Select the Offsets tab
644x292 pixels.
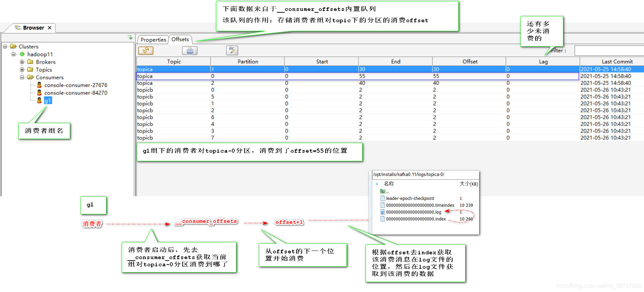180,39
